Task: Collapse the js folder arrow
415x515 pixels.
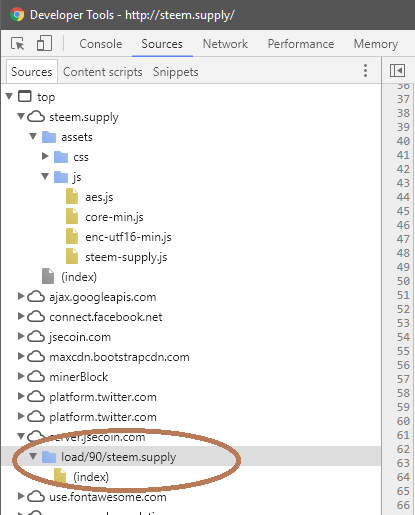Action: [x=45, y=176]
